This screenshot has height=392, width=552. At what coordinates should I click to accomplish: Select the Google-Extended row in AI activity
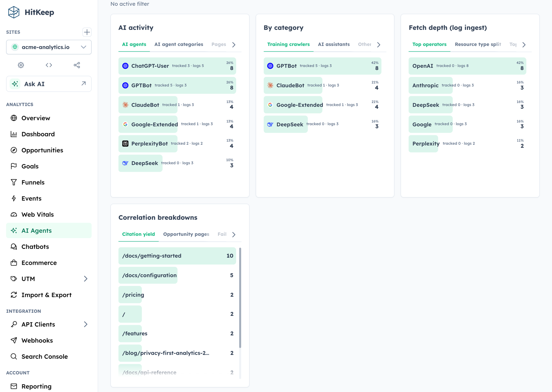pos(177,124)
